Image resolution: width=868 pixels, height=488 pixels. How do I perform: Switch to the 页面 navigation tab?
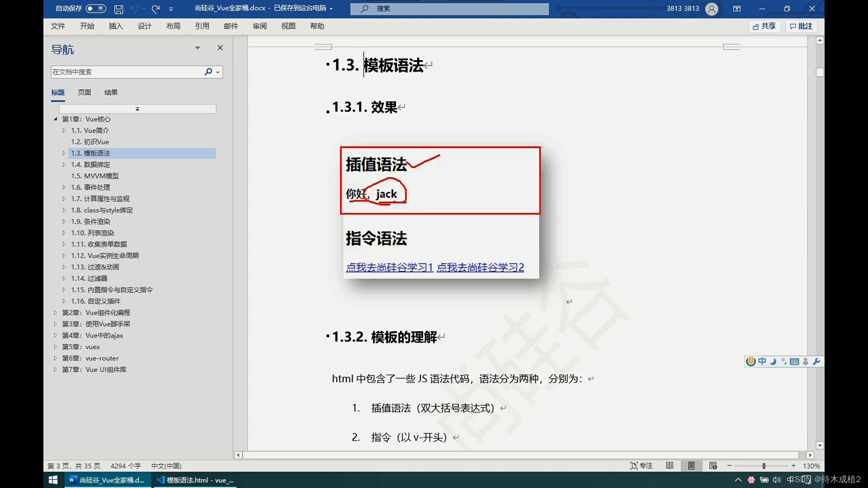coord(84,92)
